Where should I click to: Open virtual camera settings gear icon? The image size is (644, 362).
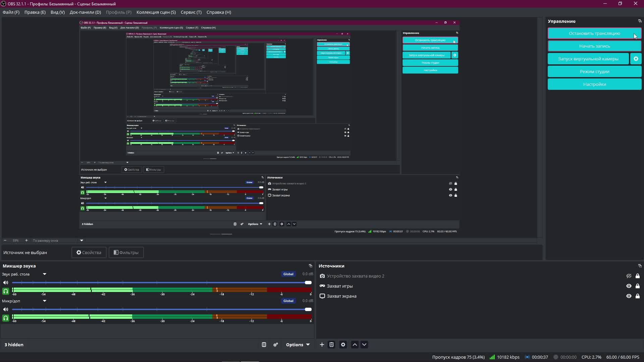[x=636, y=59]
